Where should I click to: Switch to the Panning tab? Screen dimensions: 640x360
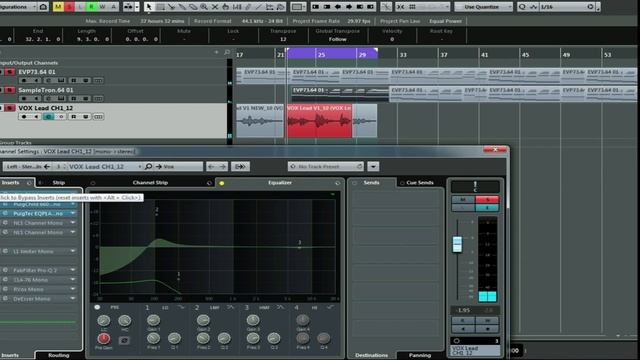point(420,355)
